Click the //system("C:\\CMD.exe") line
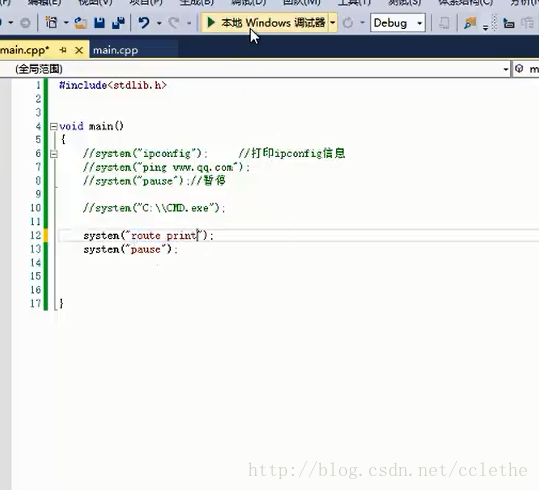Viewport: 539px width, 490px height. tap(154, 208)
